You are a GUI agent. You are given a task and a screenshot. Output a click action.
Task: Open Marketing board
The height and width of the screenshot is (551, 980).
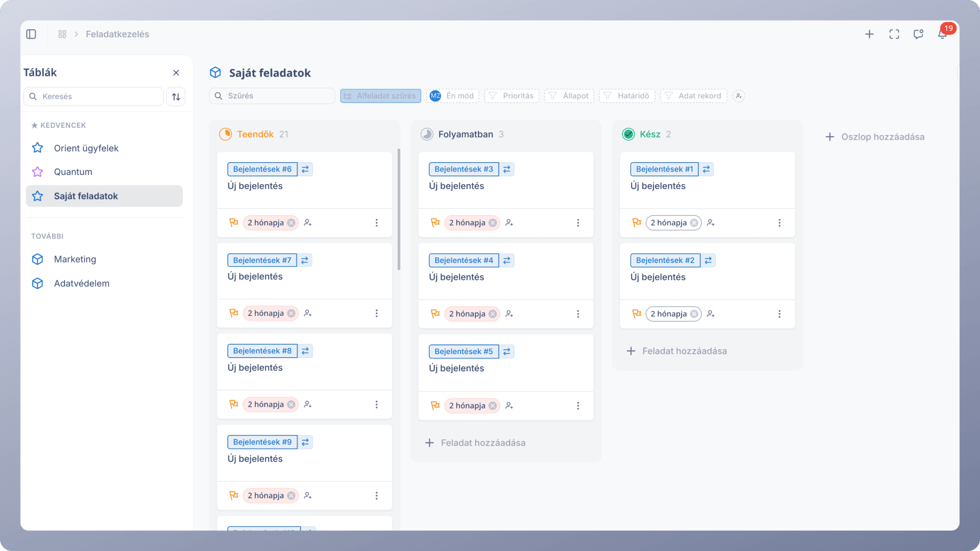click(104, 259)
